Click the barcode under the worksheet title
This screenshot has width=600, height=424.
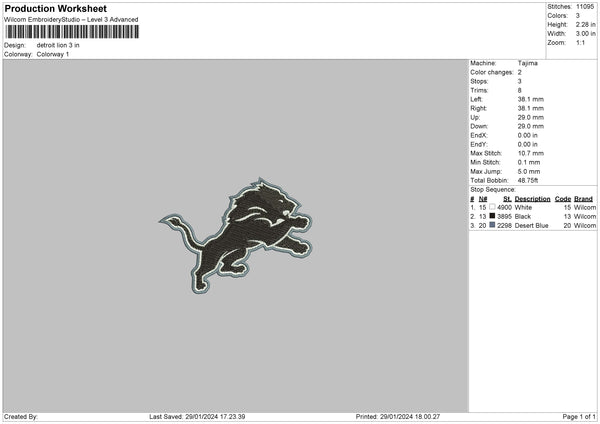[72, 32]
